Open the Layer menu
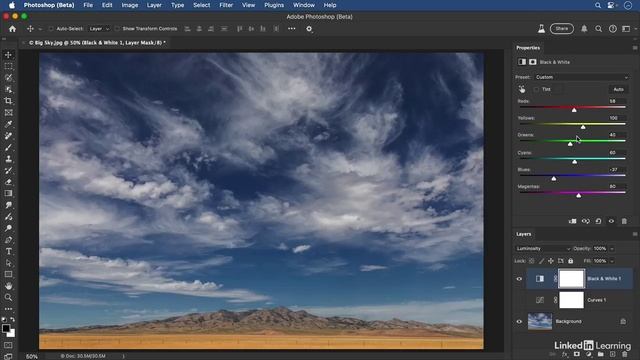 [x=154, y=5]
